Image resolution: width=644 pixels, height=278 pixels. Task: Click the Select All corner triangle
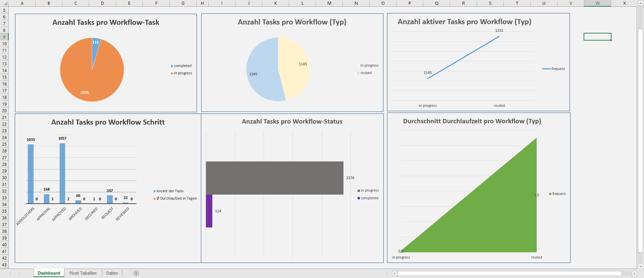[x=4, y=3]
